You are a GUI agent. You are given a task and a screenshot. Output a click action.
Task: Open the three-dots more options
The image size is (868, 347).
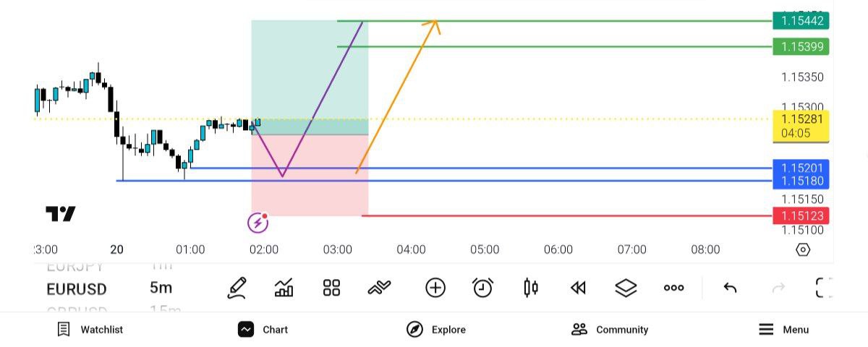click(673, 288)
